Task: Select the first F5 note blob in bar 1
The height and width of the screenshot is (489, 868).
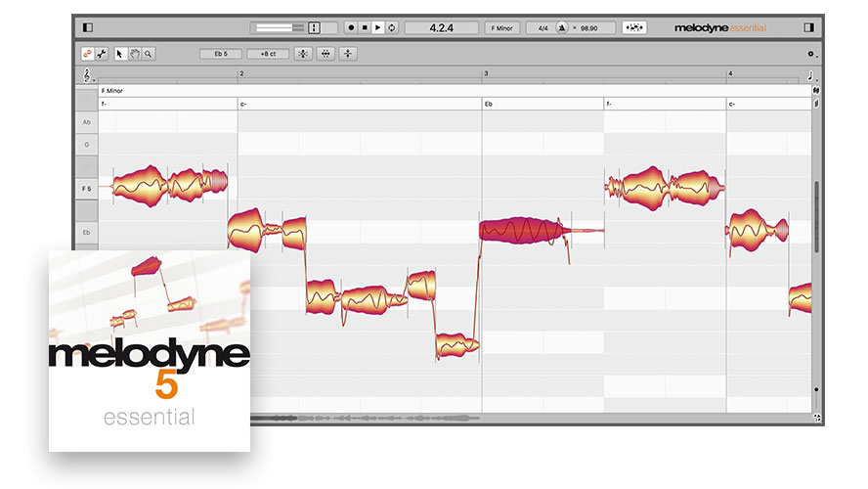Action: [x=140, y=186]
